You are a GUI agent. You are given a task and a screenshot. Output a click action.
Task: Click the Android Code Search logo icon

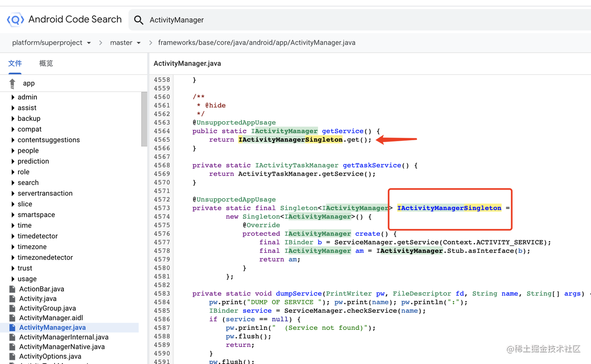click(15, 20)
